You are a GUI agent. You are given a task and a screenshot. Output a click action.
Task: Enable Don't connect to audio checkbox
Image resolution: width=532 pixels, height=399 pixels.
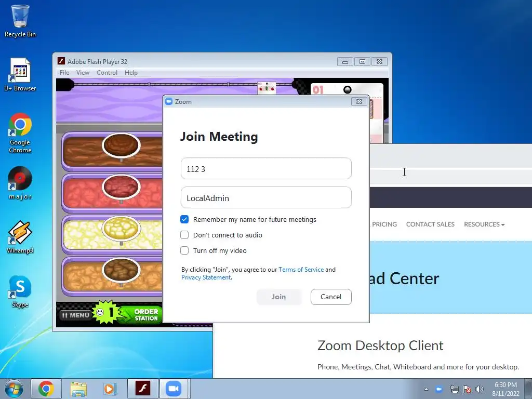184,235
